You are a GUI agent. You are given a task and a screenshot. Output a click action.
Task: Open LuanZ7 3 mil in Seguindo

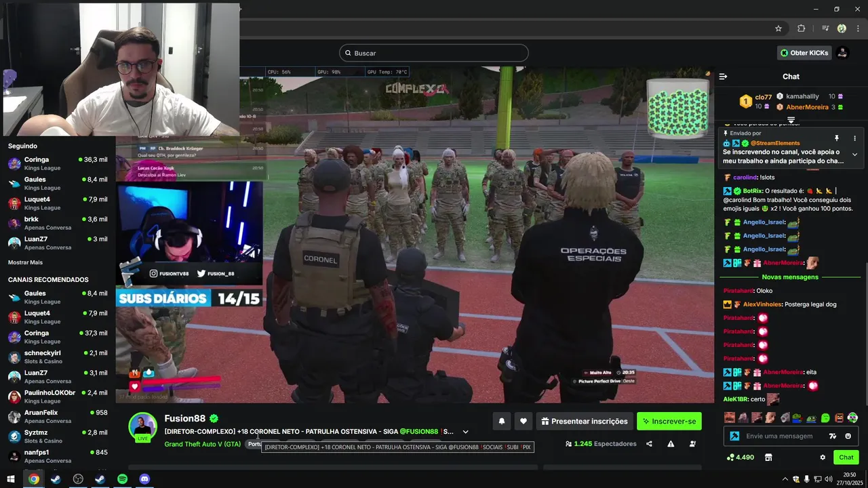click(58, 243)
